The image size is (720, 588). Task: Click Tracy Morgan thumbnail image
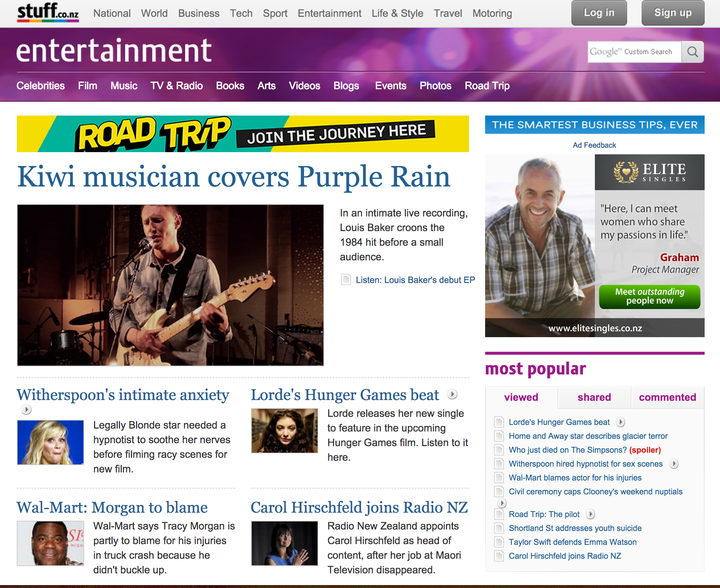[50, 543]
